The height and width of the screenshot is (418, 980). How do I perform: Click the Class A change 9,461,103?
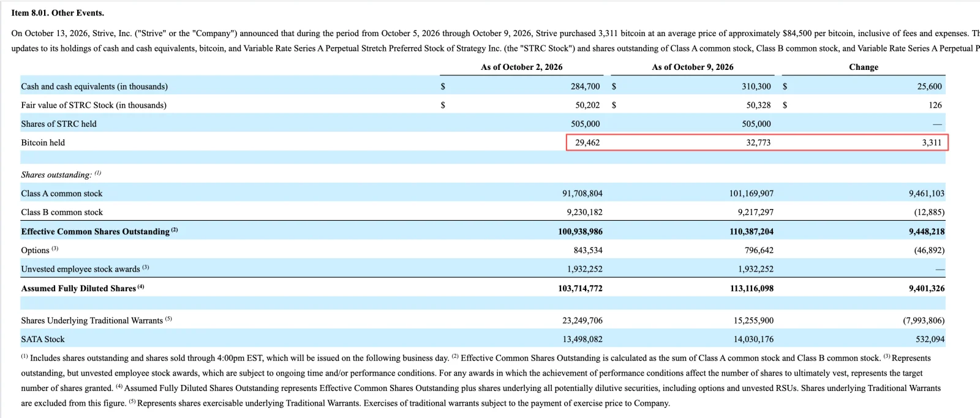[927, 193]
